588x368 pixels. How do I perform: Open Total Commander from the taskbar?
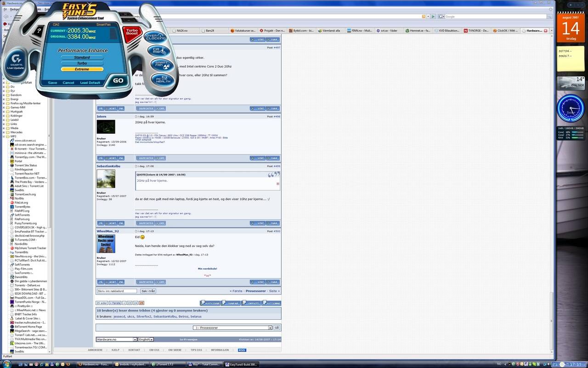204,364
